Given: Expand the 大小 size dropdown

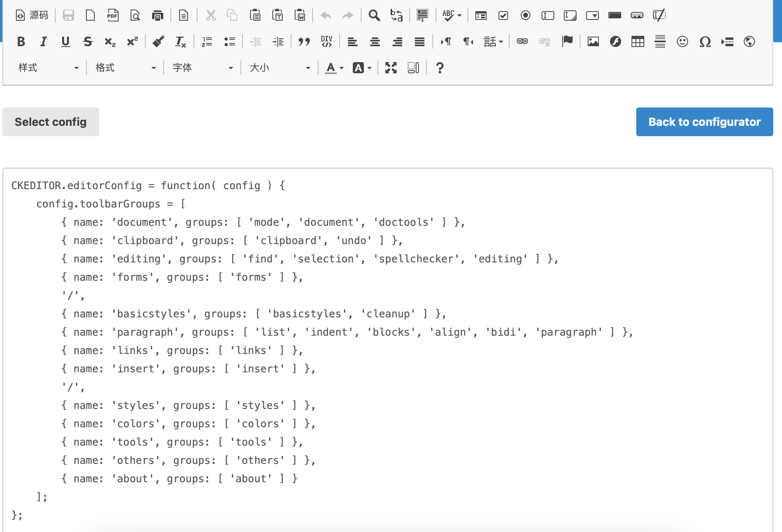Looking at the screenshot, I should tap(280, 68).
